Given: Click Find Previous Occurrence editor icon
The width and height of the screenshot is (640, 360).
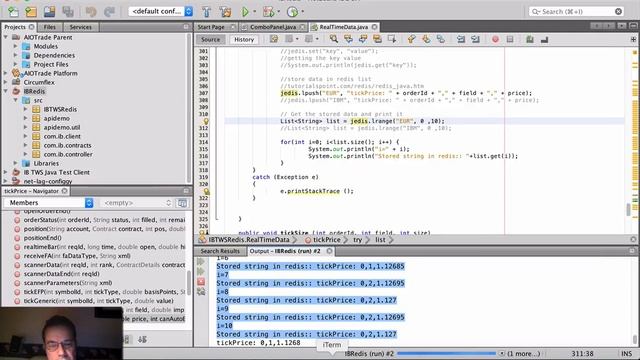Looking at the screenshot, I should click(x=348, y=39).
